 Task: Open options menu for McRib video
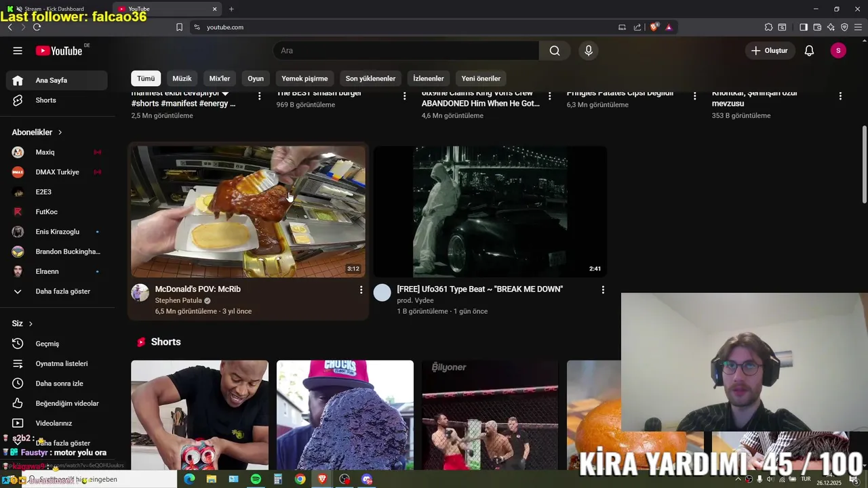[361, 290]
